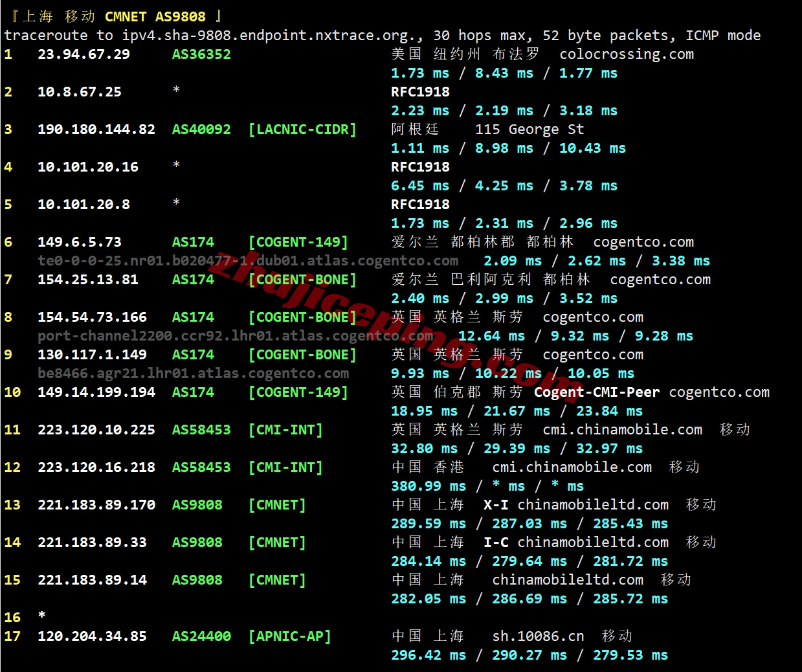Click IP address 154.25.13.81
Screen dimensions: 802x672
[88, 280]
